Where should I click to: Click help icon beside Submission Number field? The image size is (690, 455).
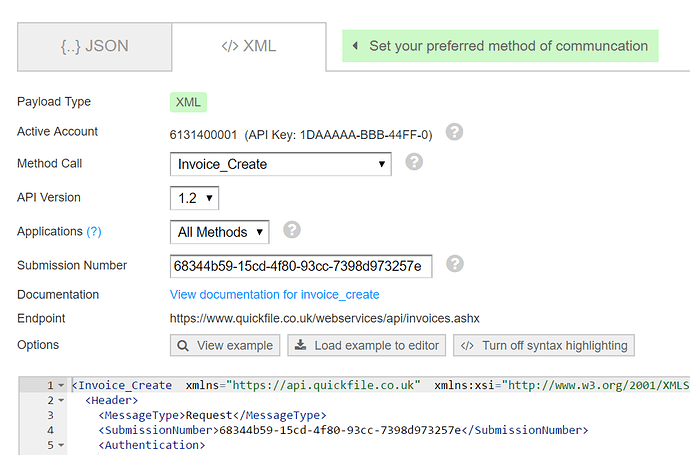tap(454, 264)
